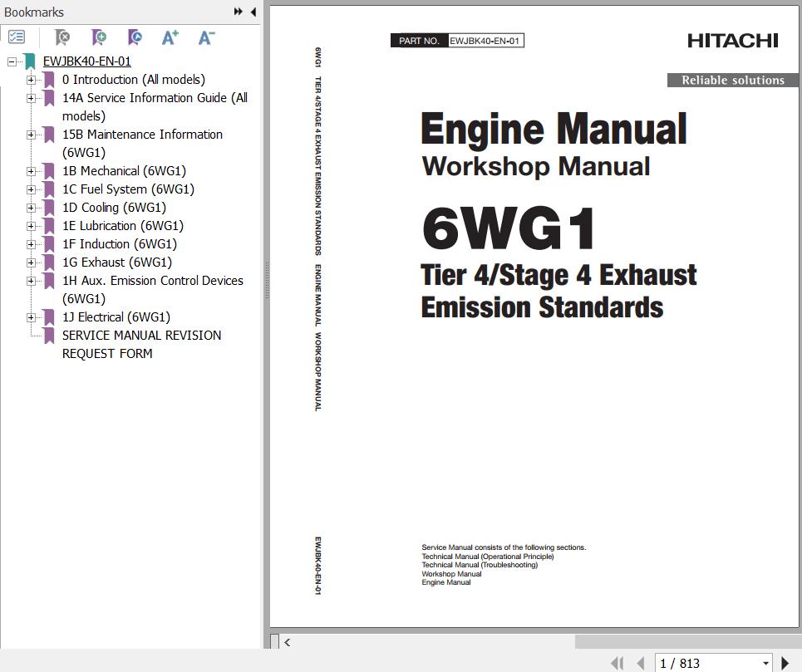The width and height of the screenshot is (802, 672).
Task: Click the 'Reliable solutions' banner text
Action: 733,81
